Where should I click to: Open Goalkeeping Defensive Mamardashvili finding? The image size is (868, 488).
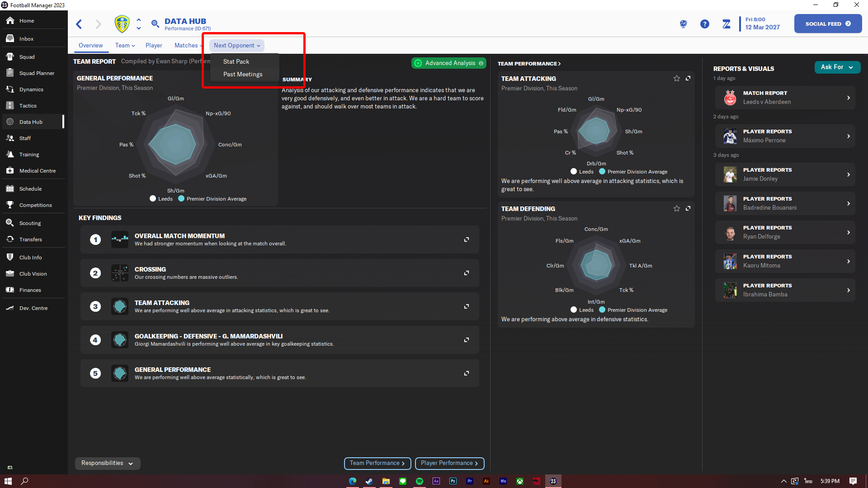tap(279, 340)
